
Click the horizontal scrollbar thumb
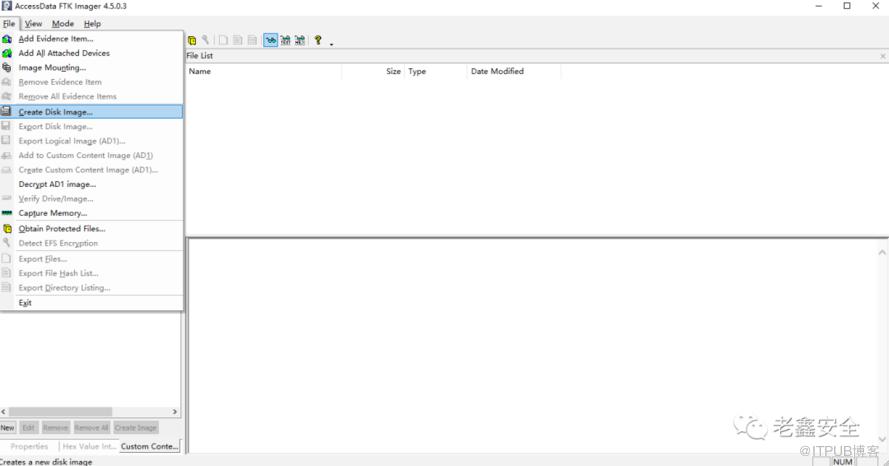click(60, 412)
